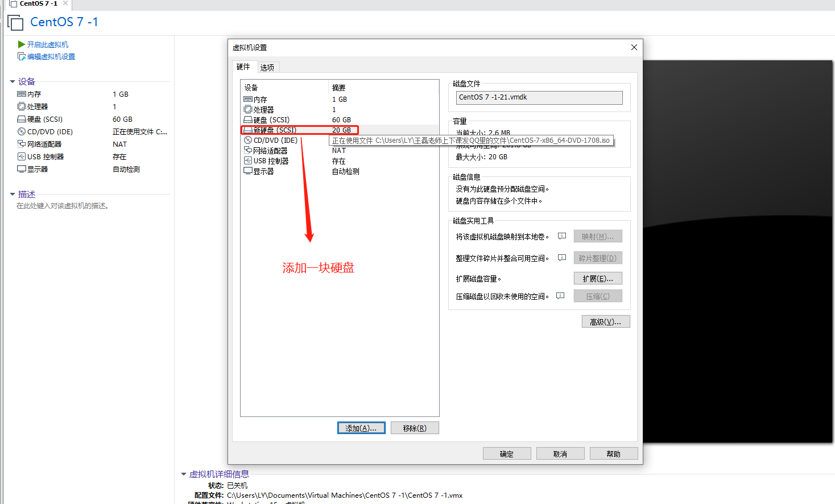Click info icon beside map-disk-to-local-volume text

click(562, 236)
